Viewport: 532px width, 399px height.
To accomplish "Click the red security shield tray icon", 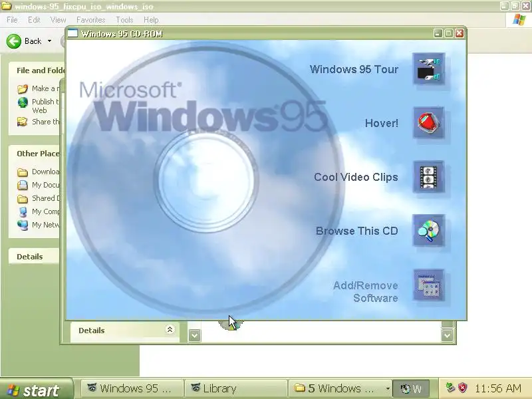I will (463, 388).
